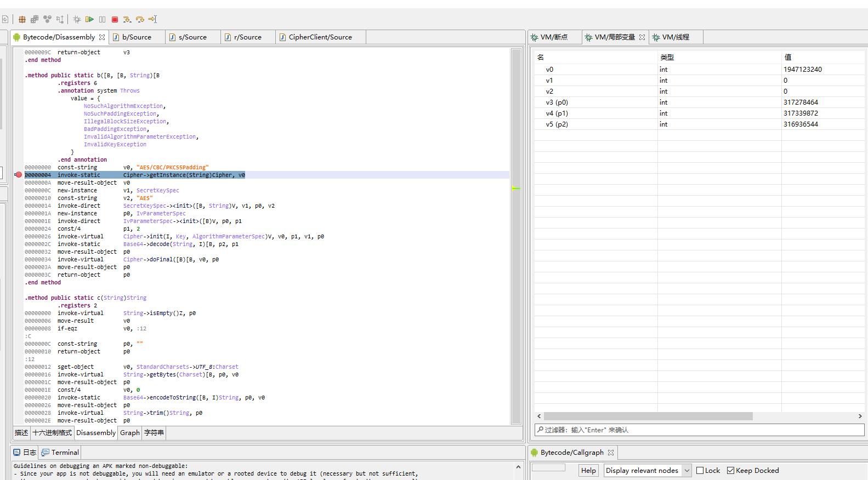The image size is (868, 480).
Task: Click the grey page-arrow icon at toolbar start
Action: point(4,19)
